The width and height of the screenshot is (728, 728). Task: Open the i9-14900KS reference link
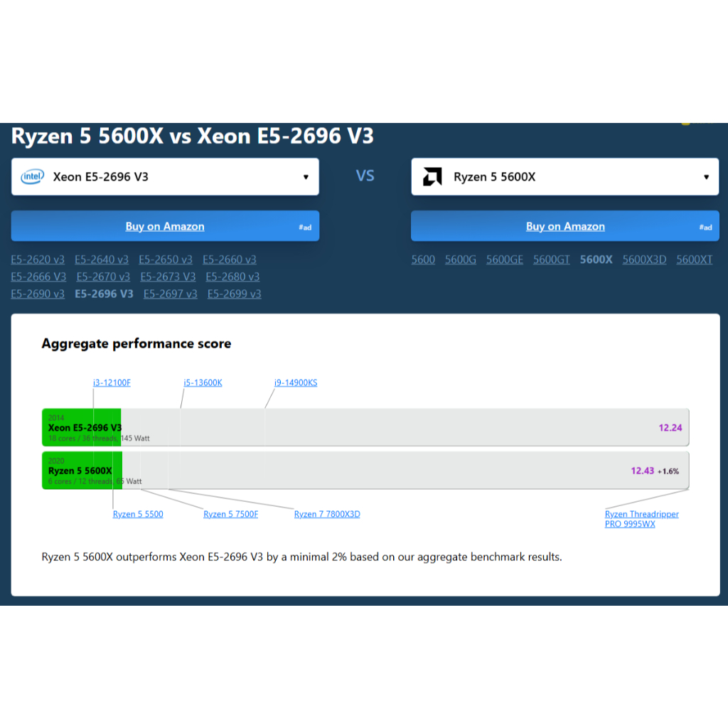click(x=296, y=382)
